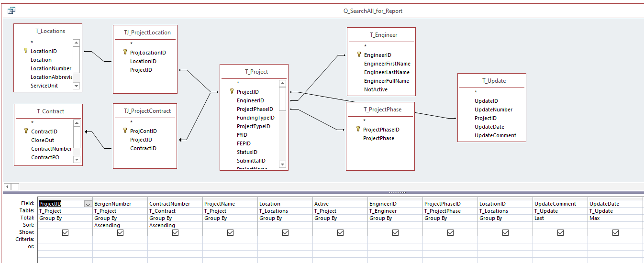Select the TJ_ProjectContract table title bar

pyautogui.click(x=147, y=111)
